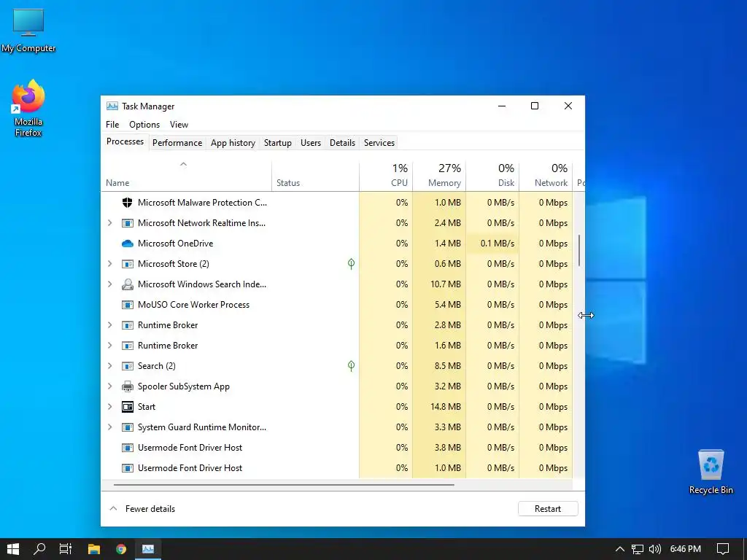This screenshot has width=747, height=560.
Task: Open the notification center icon
Action: point(723,549)
